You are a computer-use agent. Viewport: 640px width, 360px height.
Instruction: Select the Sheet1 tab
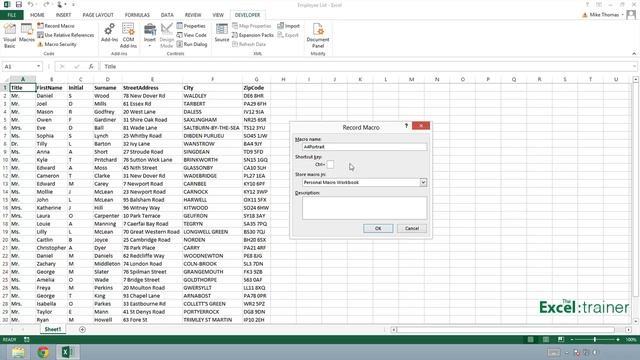(53, 329)
